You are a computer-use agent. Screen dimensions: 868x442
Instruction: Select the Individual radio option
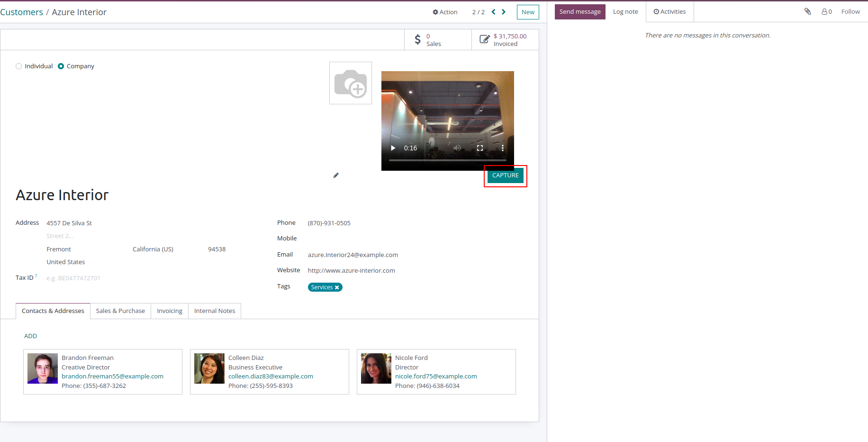19,66
